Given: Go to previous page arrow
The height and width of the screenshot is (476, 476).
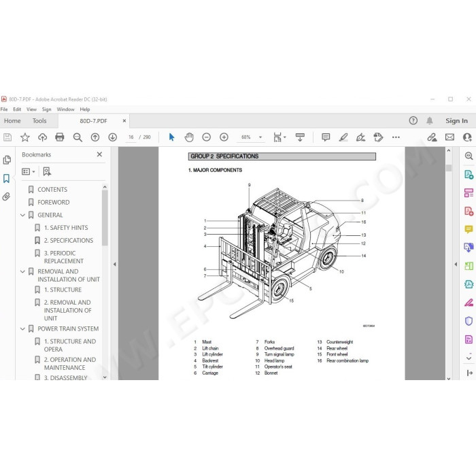Looking at the screenshot, I should [x=95, y=137].
